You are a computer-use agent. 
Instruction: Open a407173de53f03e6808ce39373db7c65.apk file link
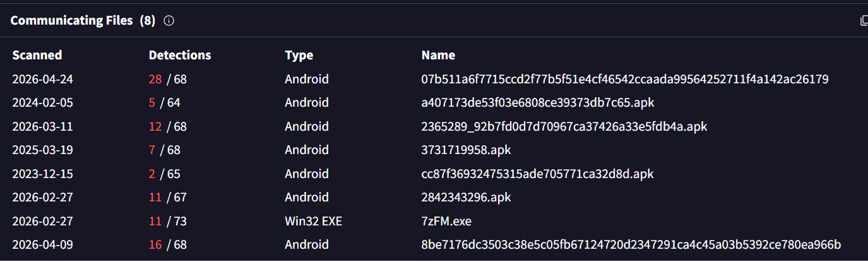click(542, 102)
